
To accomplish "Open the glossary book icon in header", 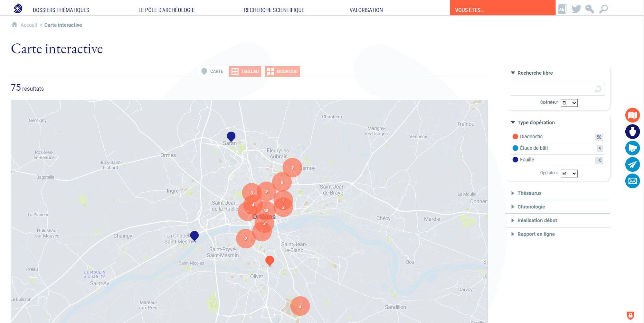I will [x=562, y=9].
